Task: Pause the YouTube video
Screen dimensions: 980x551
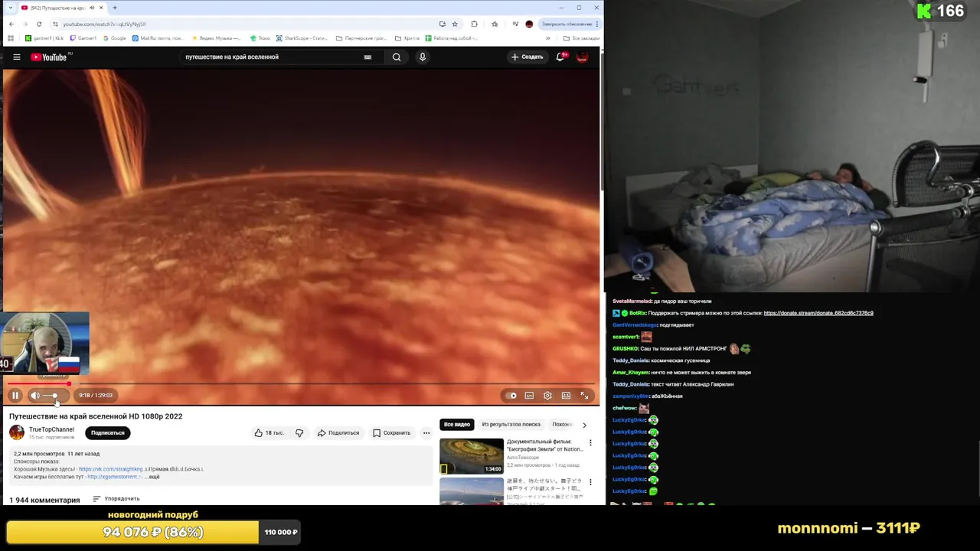Action: coord(15,396)
